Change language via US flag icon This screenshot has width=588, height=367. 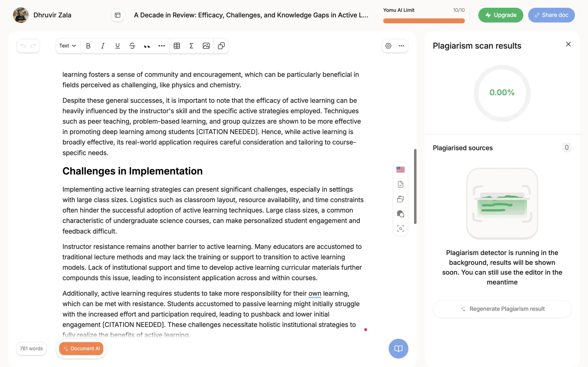(400, 169)
